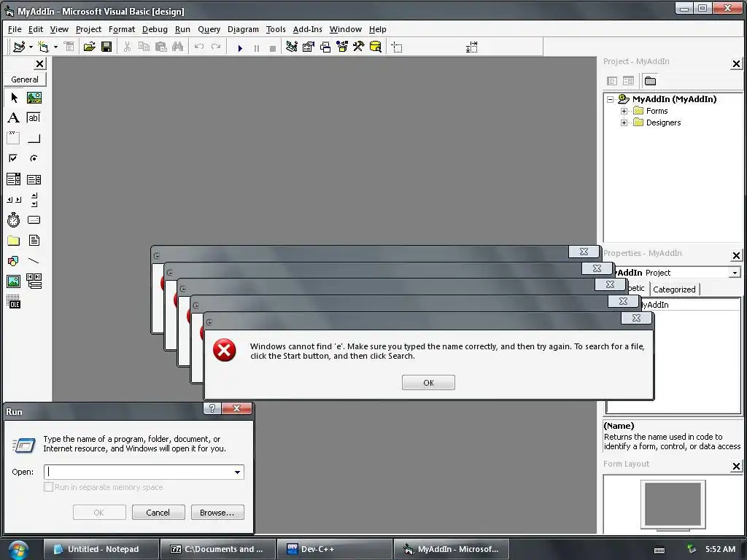Switch to Untitled - Notepad on the taskbar
The image size is (747, 560).
point(101,549)
